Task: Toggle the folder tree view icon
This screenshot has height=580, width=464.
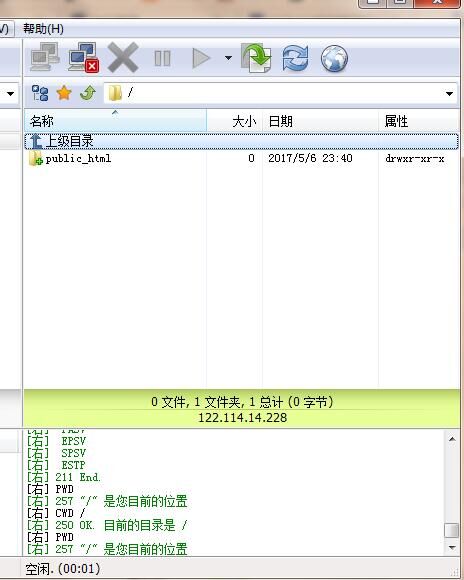Action: tap(40, 93)
